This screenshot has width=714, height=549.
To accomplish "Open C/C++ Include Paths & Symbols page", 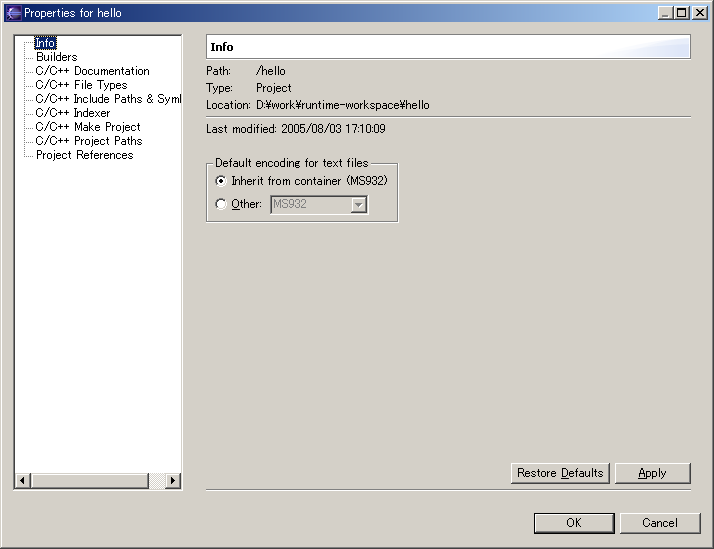I will pyautogui.click(x=108, y=99).
